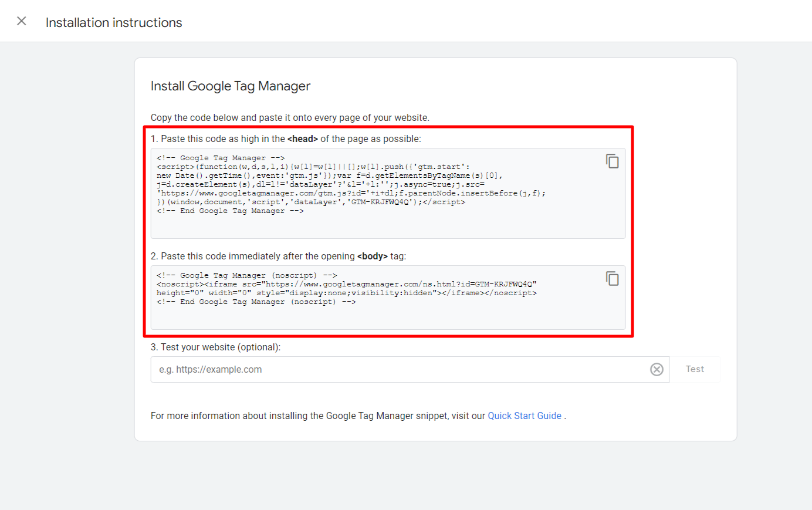This screenshot has height=510, width=812.
Task: Click the head script code block
Action: (x=388, y=193)
